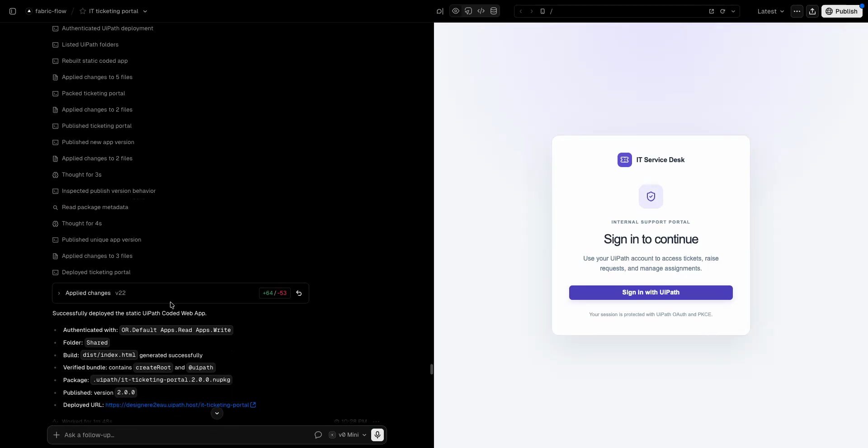The image size is (868, 448).
Task: Click the IT Service Desk logo icon
Action: coord(625,160)
